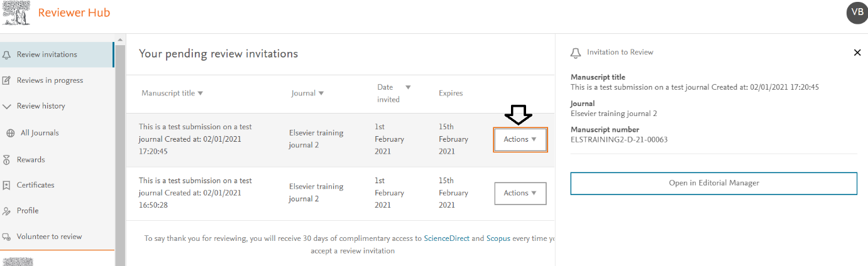
Task: Open the VB user avatar menu
Action: pyautogui.click(x=857, y=13)
